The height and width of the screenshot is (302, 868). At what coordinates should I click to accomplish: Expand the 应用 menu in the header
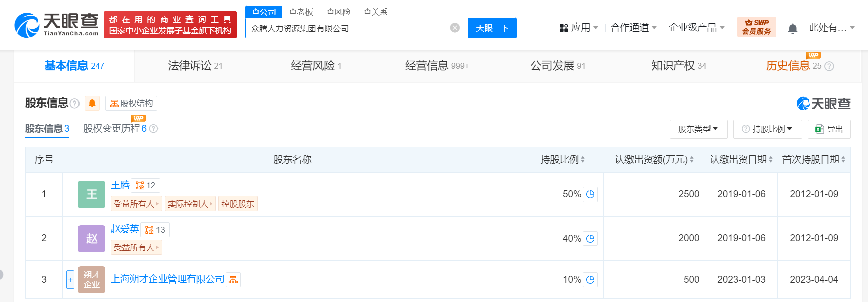point(579,28)
